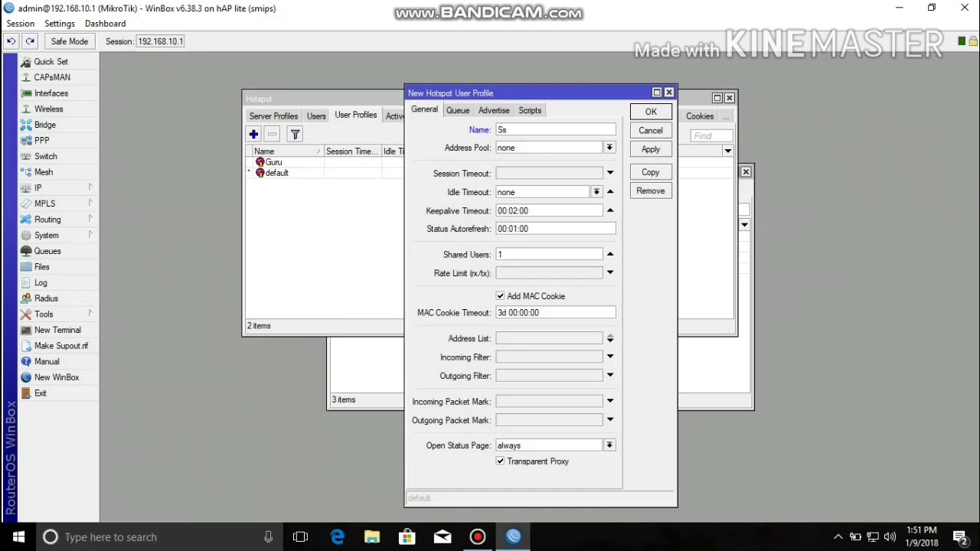980x551 pixels.
Task: Open Mesh menu
Action: tap(44, 172)
